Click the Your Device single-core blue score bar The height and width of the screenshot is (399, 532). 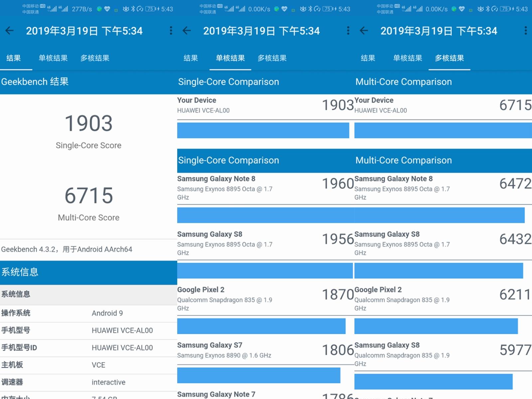(263, 130)
